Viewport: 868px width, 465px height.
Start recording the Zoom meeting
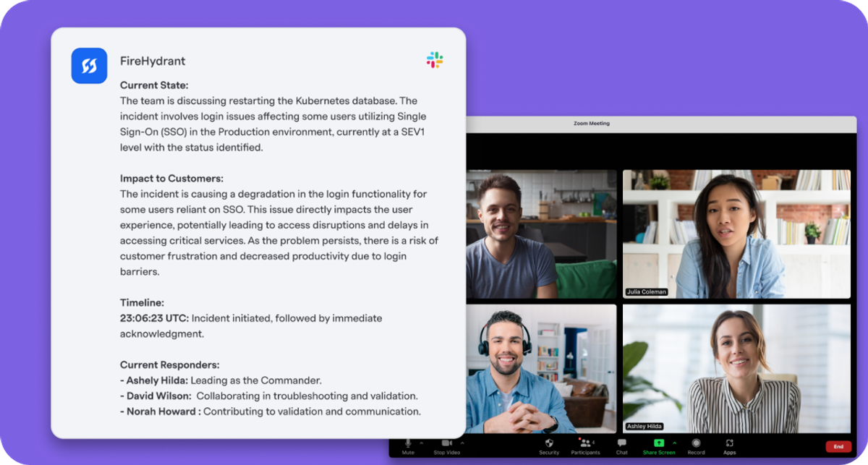point(696,445)
